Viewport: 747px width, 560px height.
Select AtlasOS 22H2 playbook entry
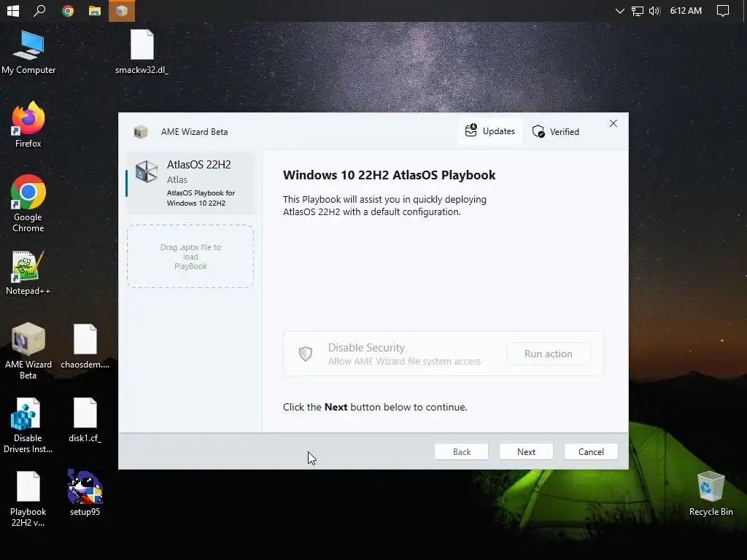tap(190, 183)
